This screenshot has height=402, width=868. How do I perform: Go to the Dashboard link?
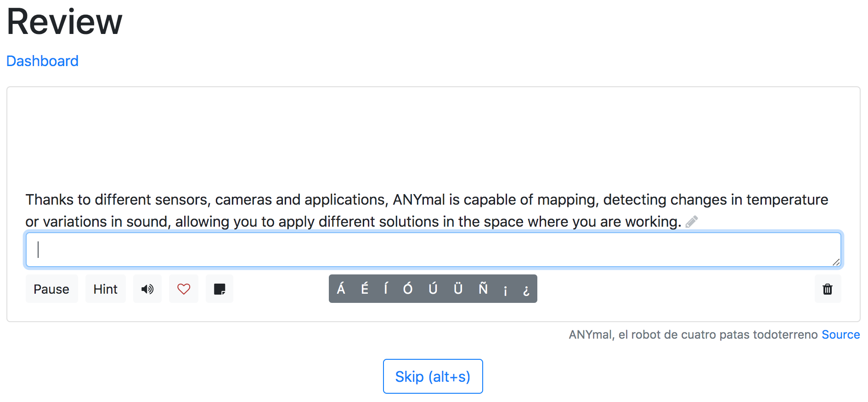(42, 61)
